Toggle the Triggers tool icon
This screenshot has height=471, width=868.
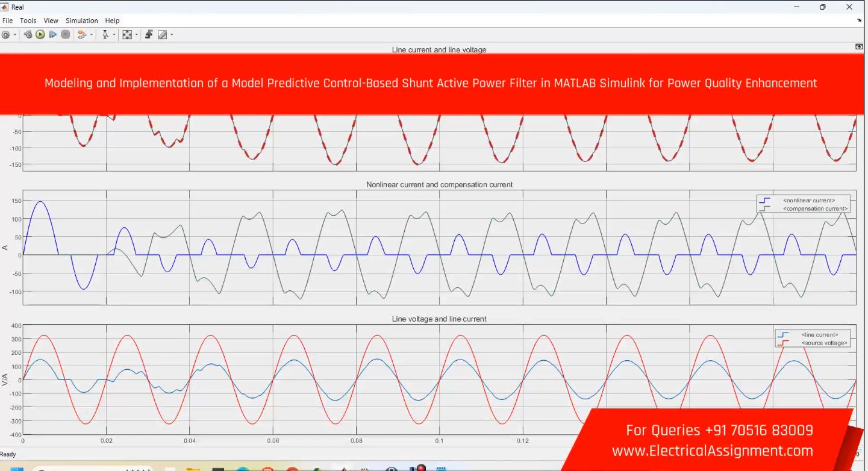148,35
